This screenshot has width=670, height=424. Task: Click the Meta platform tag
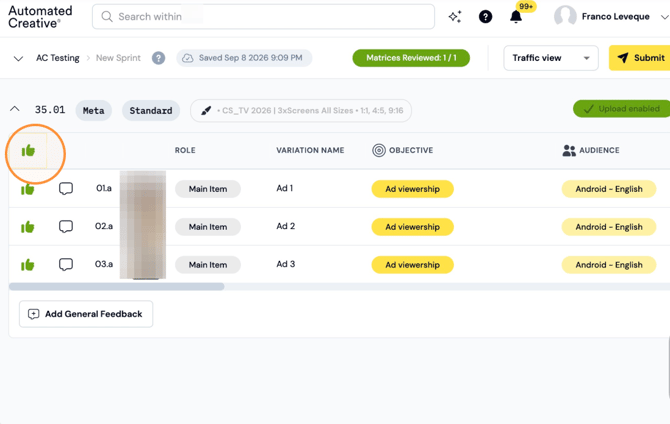point(94,111)
